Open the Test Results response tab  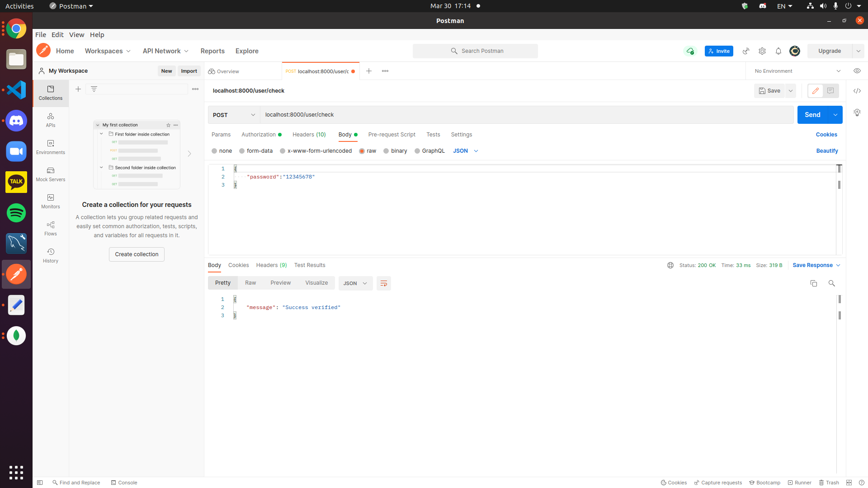point(310,265)
